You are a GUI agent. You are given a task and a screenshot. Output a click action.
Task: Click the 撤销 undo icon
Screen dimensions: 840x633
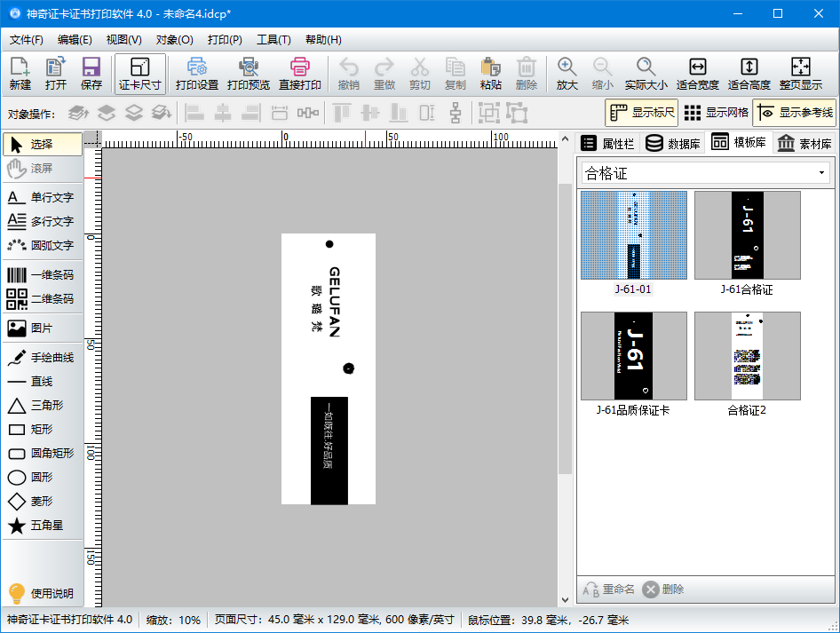click(x=349, y=74)
